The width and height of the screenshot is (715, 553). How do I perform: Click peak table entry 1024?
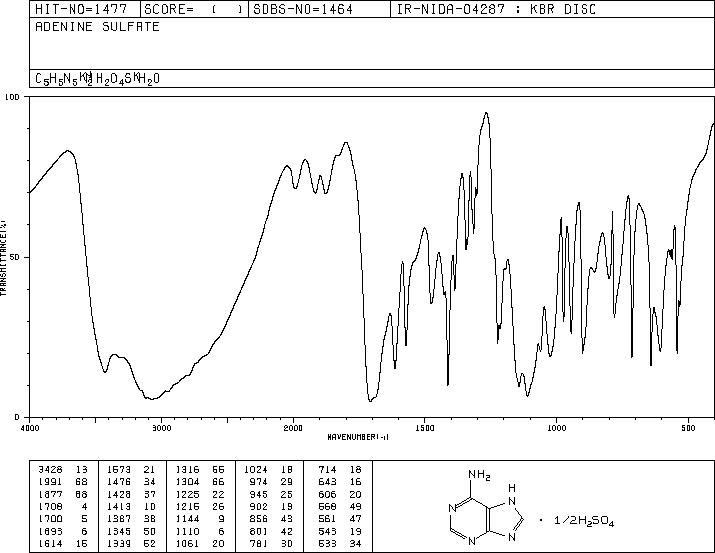256,470
